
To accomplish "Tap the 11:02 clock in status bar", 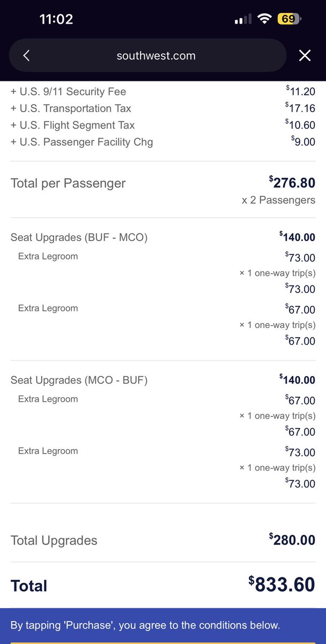I will [x=56, y=19].
